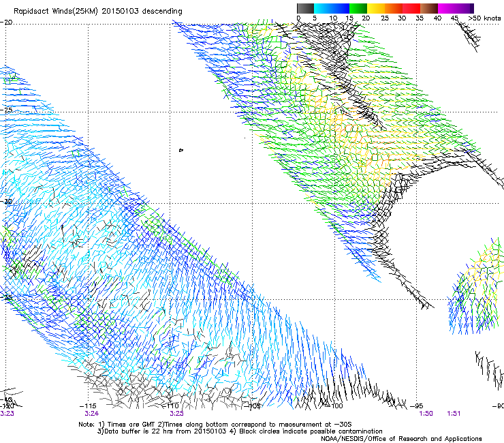Click the 'Note: 1) Times are GMT' line
Viewport: 504px width, 443px height.
pyautogui.click(x=215, y=425)
